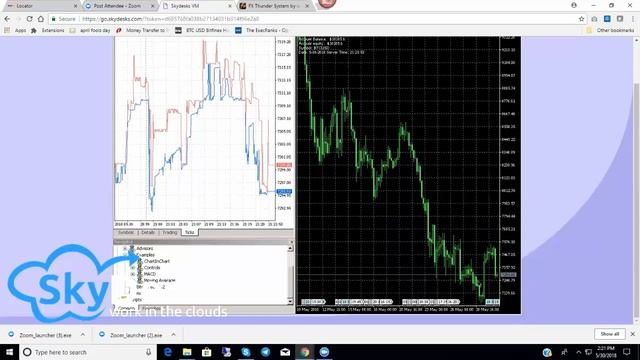Click the taskbar clock showing 2:21 PM

click(605, 352)
